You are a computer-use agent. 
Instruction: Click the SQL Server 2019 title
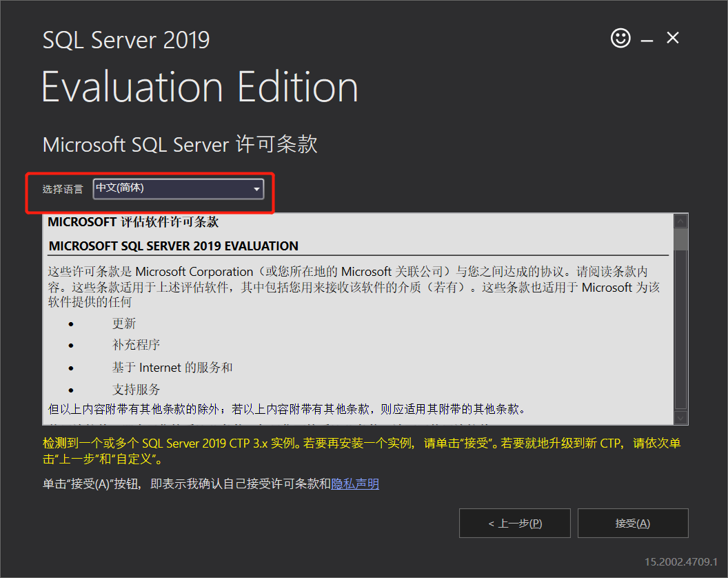pos(126,40)
